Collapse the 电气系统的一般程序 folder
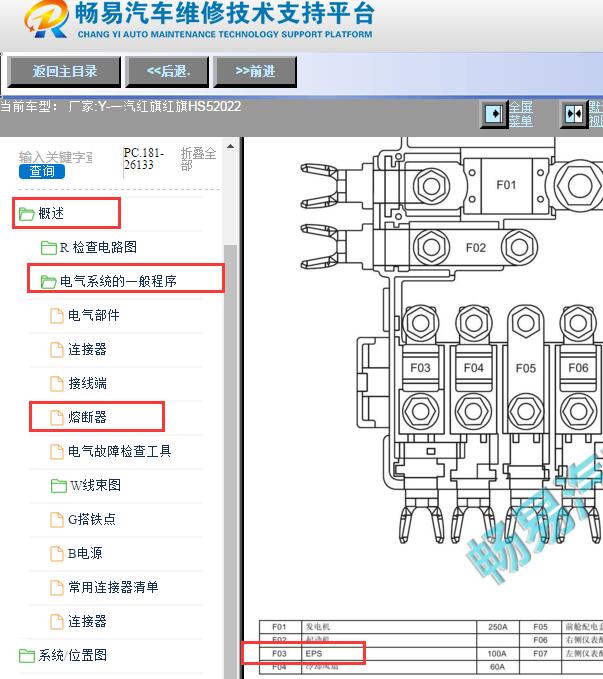Viewport: 603px width, 679px height. [118, 281]
